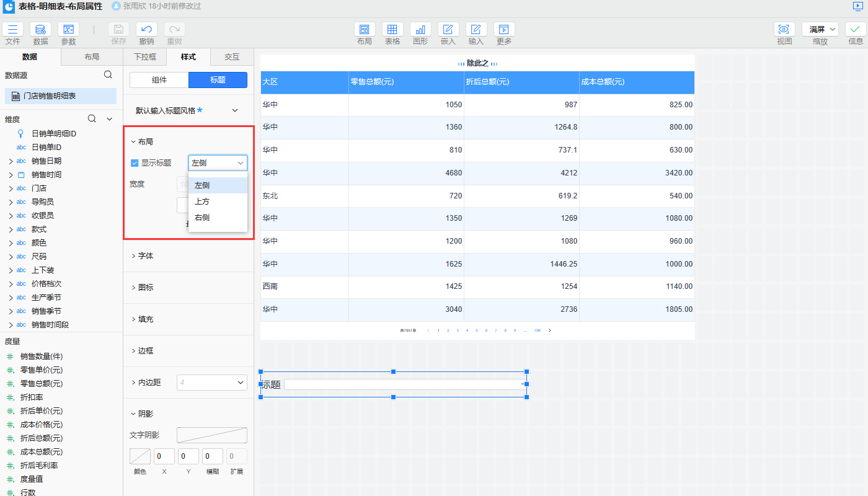The height and width of the screenshot is (496, 868).
Task: Click the 撤销 undo icon
Action: tap(146, 30)
